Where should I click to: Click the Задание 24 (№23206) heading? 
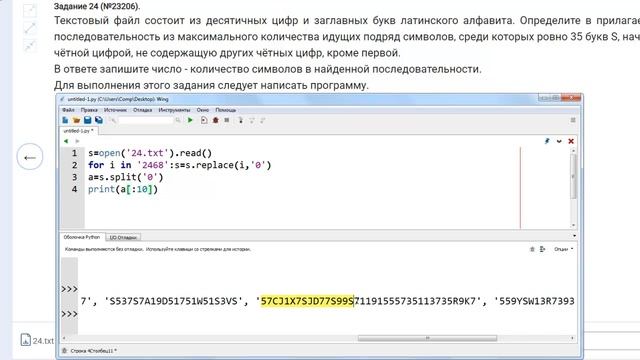click(x=97, y=6)
